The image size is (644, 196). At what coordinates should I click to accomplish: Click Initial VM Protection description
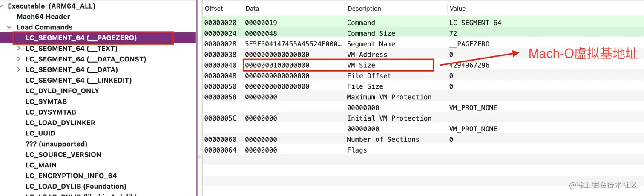pyautogui.click(x=389, y=118)
